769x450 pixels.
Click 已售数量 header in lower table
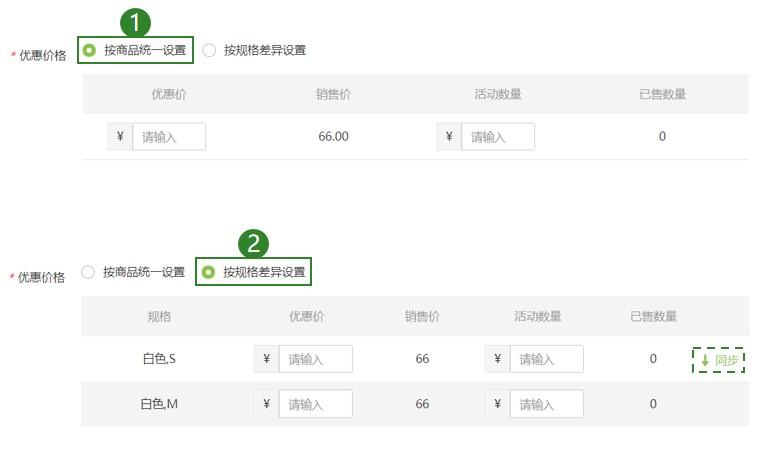pos(654,316)
